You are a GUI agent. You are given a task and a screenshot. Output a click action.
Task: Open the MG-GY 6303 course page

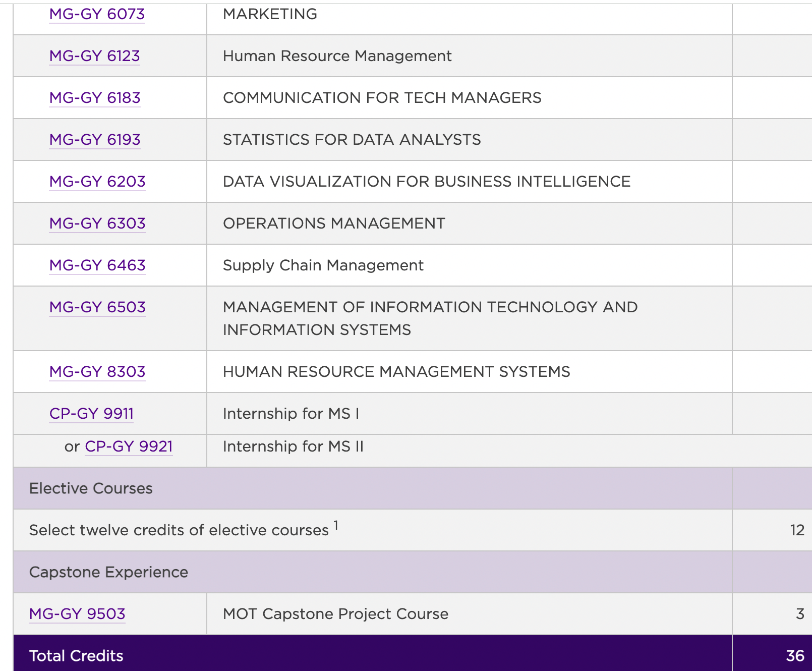97,223
